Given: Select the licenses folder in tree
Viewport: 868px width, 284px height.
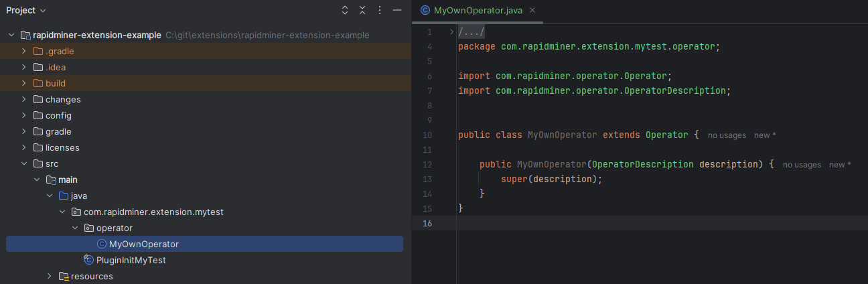Looking at the screenshot, I should click(62, 147).
